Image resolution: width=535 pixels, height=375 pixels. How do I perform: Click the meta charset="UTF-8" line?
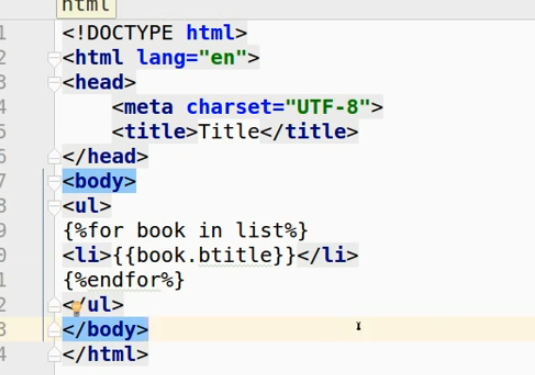click(248, 107)
